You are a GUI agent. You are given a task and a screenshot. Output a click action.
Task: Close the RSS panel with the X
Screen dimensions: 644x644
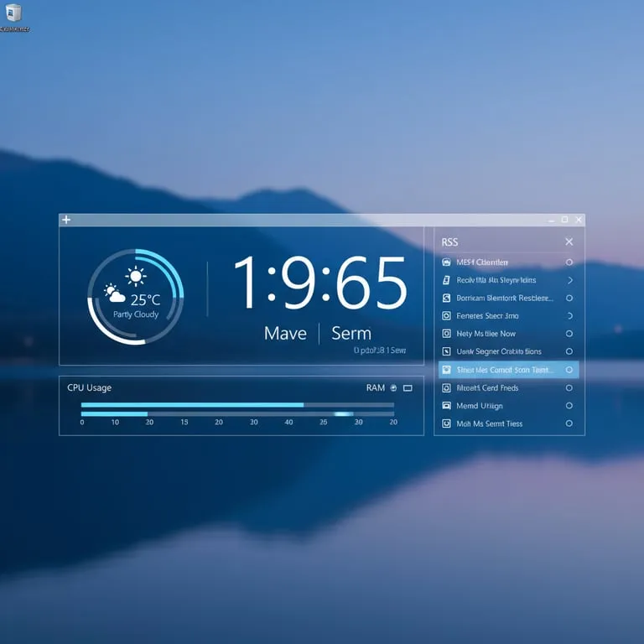pos(569,241)
